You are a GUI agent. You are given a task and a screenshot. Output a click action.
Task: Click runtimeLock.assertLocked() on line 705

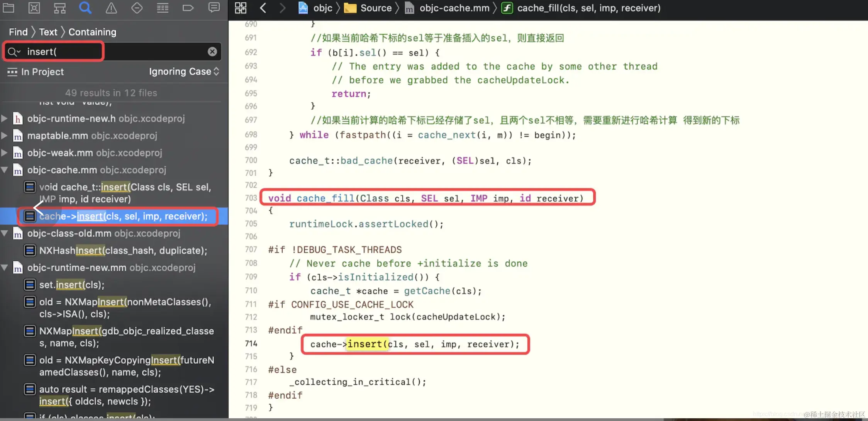[x=366, y=224]
